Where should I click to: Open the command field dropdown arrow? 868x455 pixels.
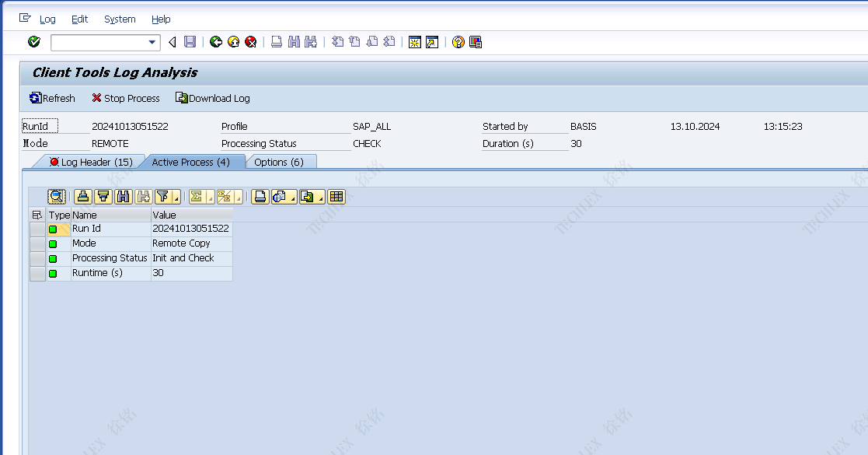[x=152, y=42]
